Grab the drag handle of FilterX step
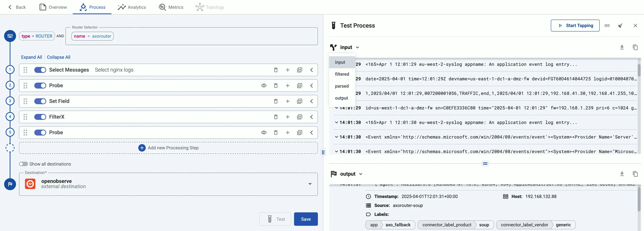This screenshot has height=231, width=644. coord(25,117)
